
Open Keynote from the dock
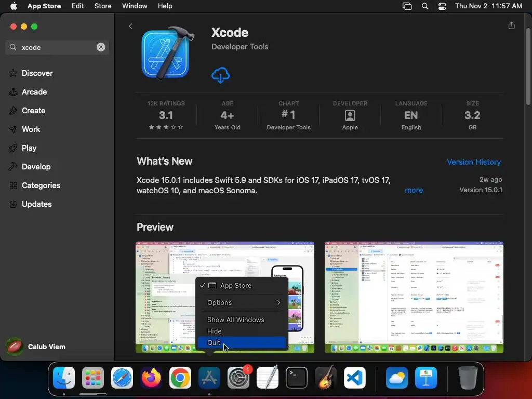(426, 377)
